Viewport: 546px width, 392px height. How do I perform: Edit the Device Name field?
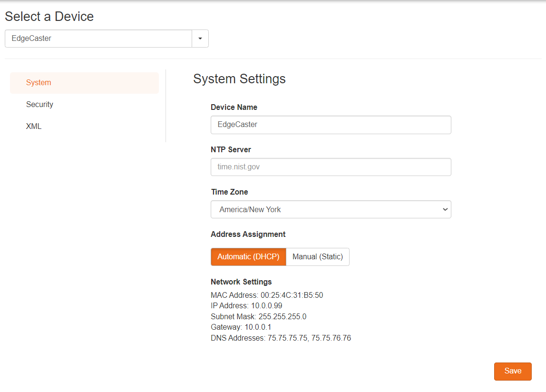(x=331, y=125)
